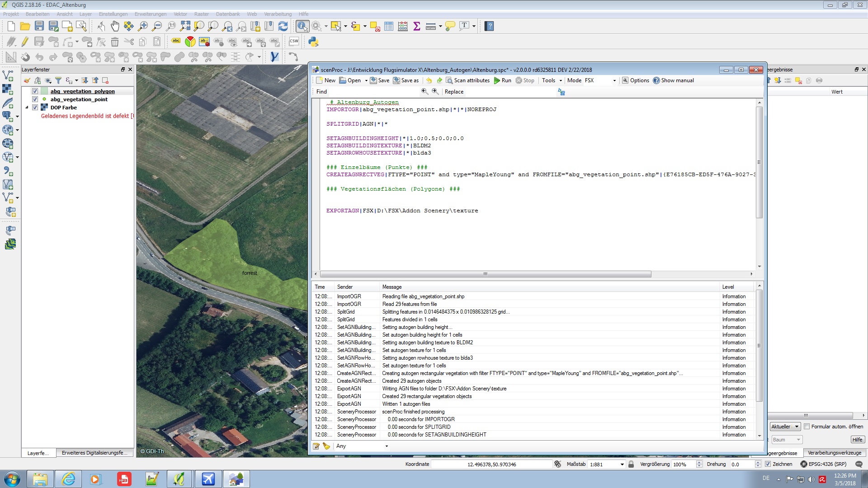This screenshot has width=868, height=488.
Task: Click the Options button in scenProc
Action: tap(635, 80)
